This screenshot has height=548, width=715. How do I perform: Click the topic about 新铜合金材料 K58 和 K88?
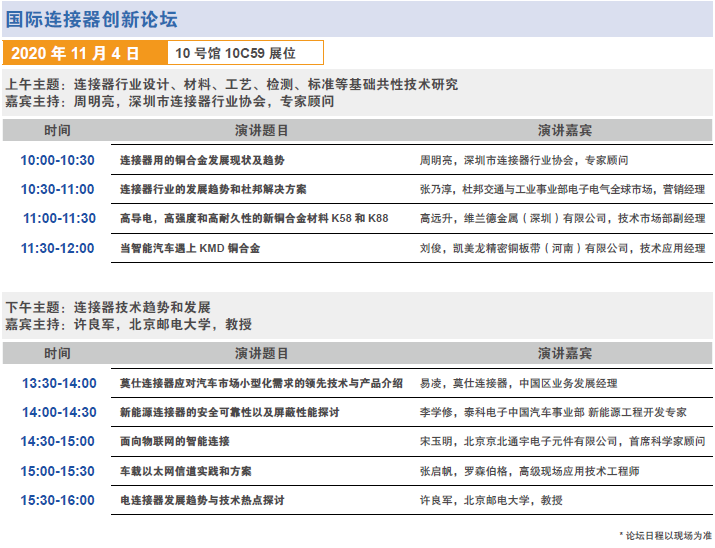(x=254, y=218)
